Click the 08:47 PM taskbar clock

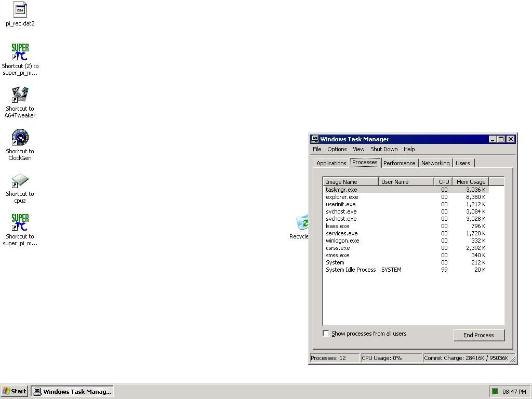point(514,392)
